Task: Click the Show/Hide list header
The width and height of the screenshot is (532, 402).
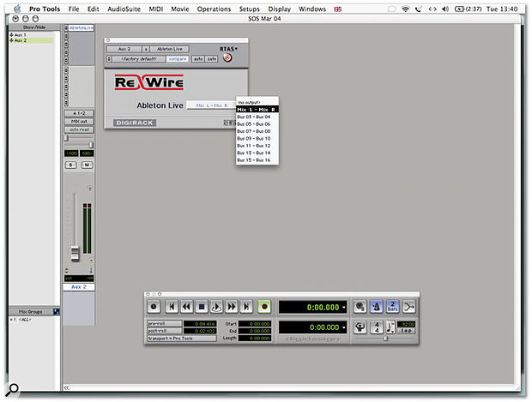Action: click(34, 27)
